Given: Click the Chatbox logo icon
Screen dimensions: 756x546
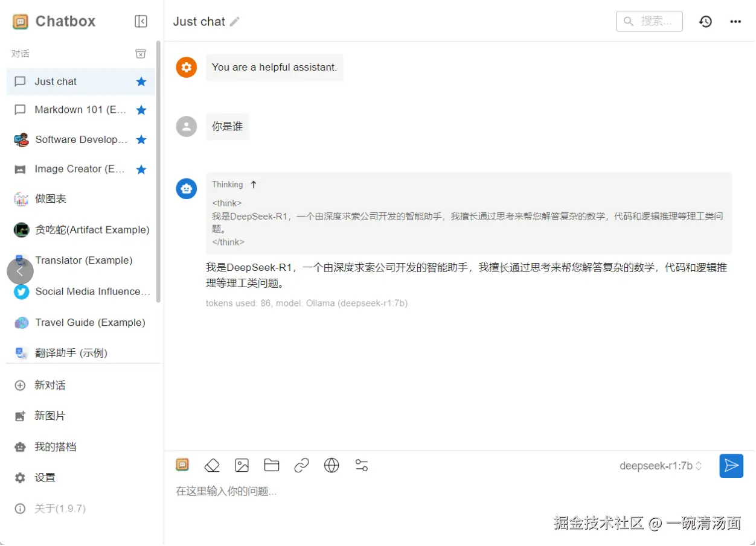Looking at the screenshot, I should (x=21, y=22).
